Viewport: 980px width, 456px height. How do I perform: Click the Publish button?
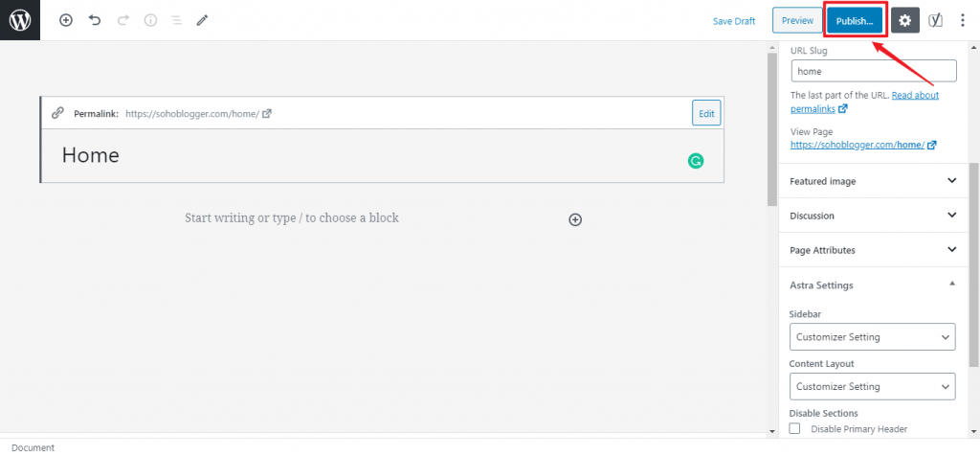[x=854, y=20]
